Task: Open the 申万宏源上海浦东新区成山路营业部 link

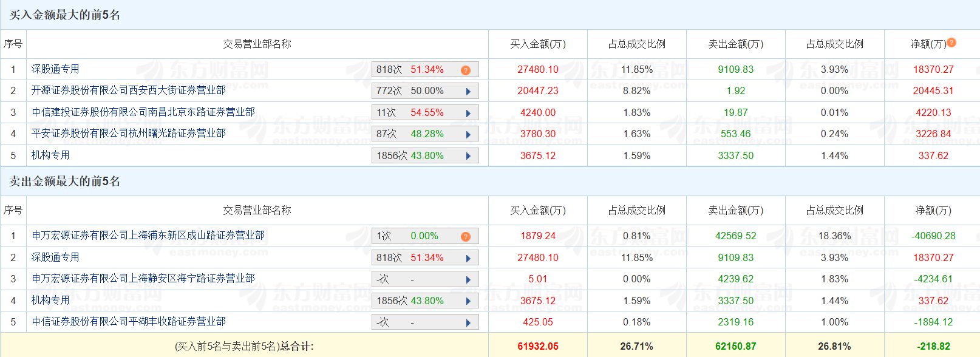Action: pyautogui.click(x=148, y=236)
